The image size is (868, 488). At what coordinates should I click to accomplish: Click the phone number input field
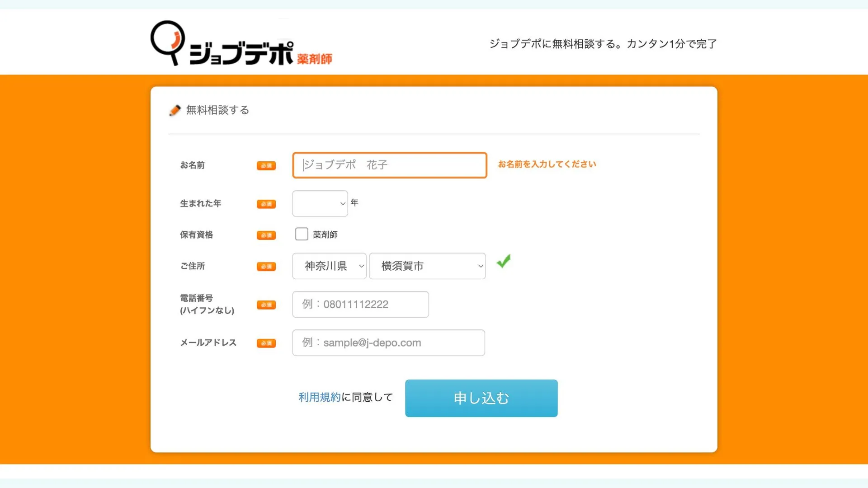click(x=361, y=305)
